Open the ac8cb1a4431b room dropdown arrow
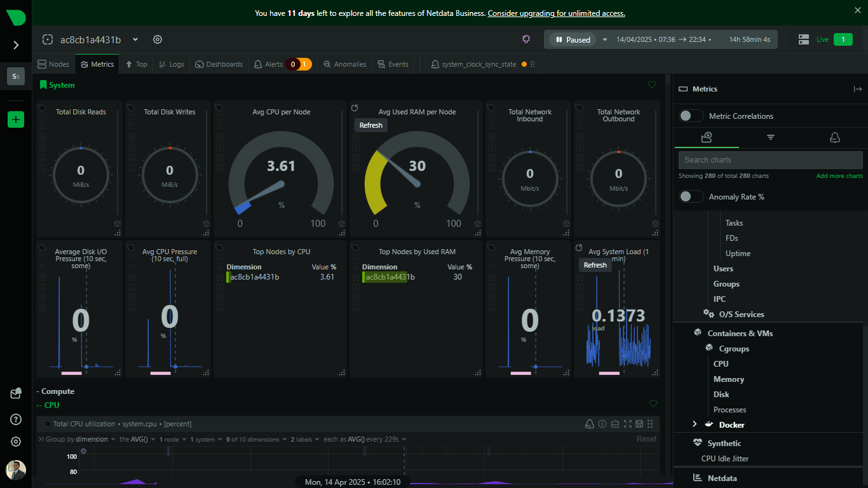868x488 pixels. click(x=135, y=39)
